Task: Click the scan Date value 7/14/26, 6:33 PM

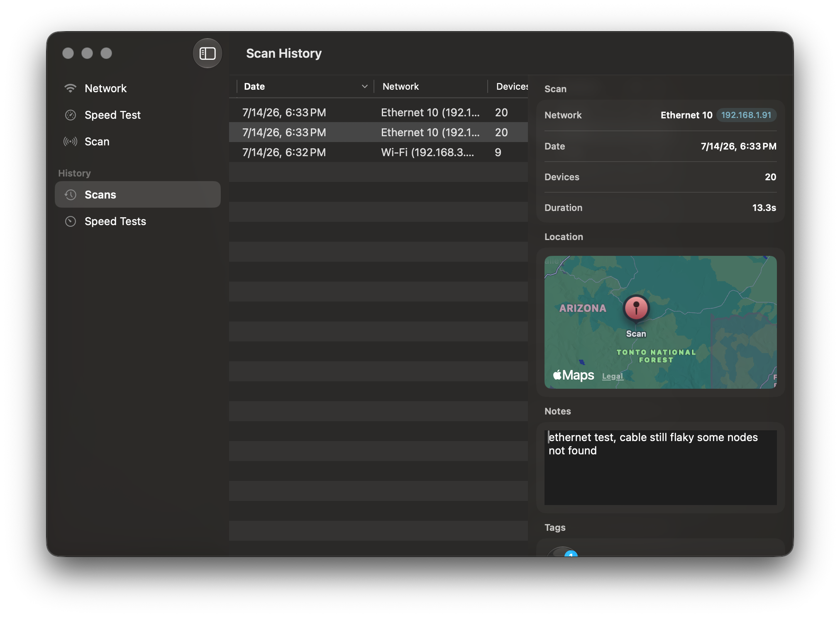Action: tap(738, 146)
